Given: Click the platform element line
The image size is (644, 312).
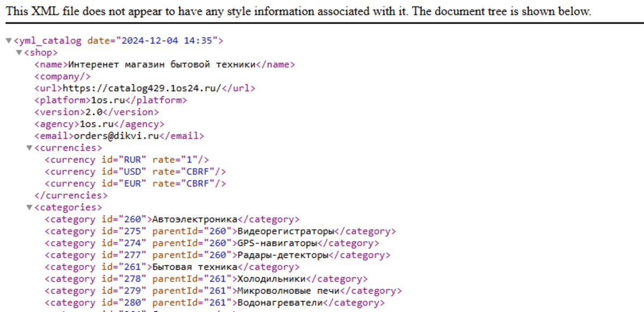Looking at the screenshot, I should (111, 100).
